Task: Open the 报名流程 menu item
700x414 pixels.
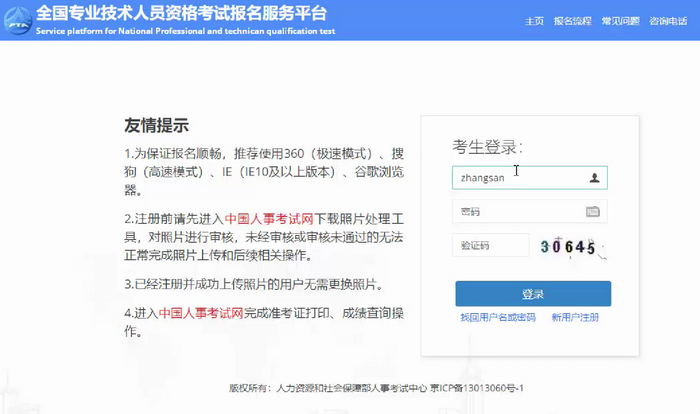Action: point(571,21)
